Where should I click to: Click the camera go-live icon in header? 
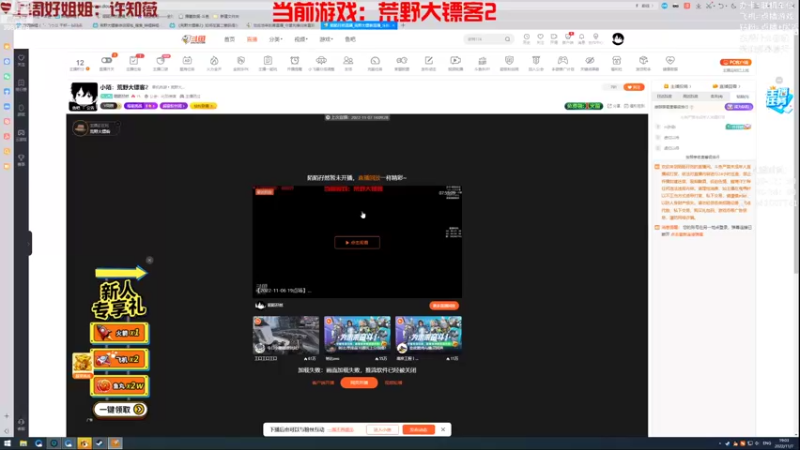554,37
